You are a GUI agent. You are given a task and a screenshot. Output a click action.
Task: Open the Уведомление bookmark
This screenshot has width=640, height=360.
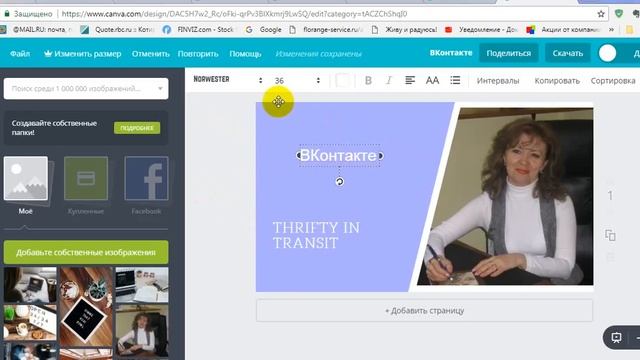click(x=482, y=29)
